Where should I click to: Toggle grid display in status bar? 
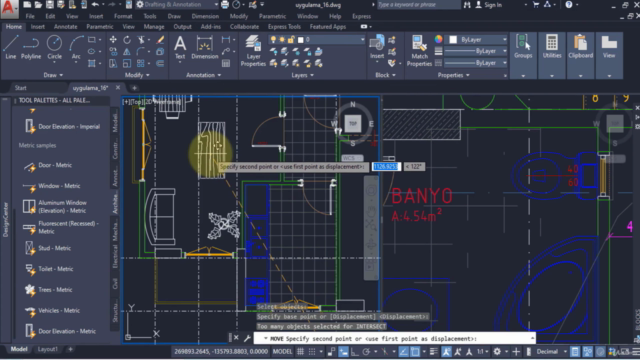[300, 351]
